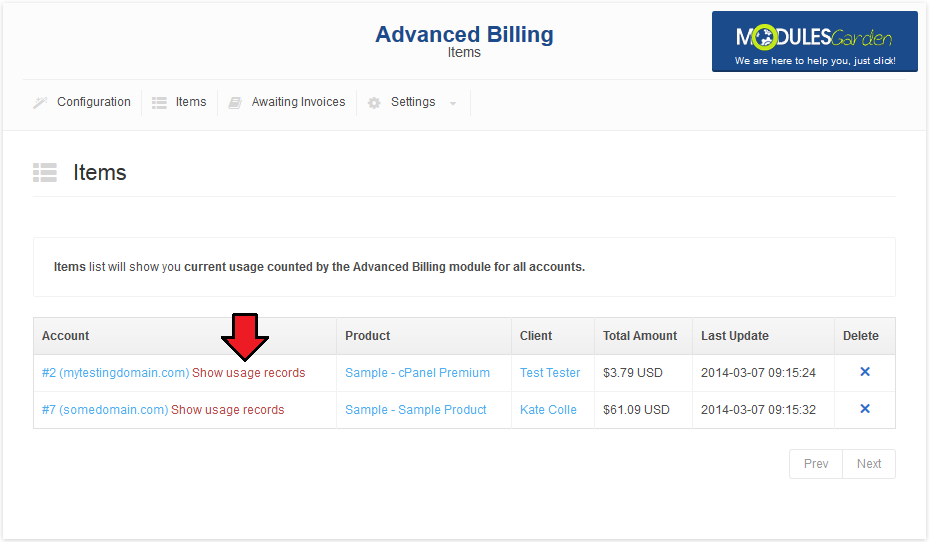
Task: Delete the mytestingdomain.com item via X icon
Action: pyautogui.click(x=865, y=372)
